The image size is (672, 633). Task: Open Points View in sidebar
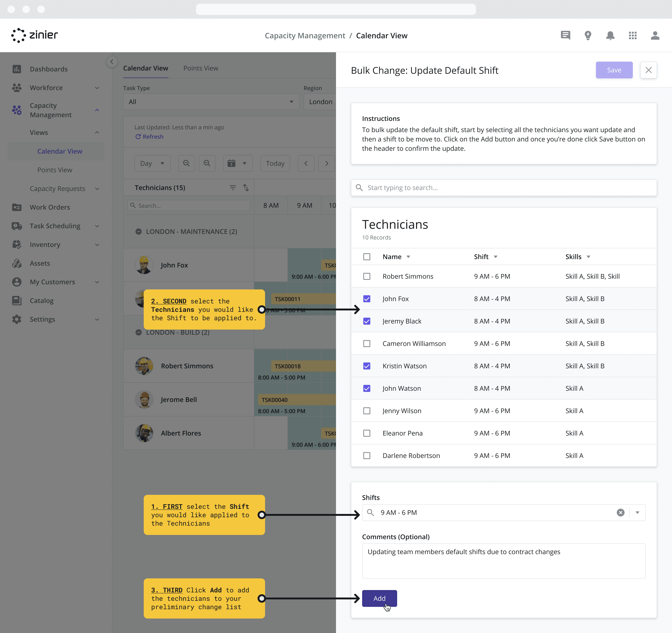(55, 170)
